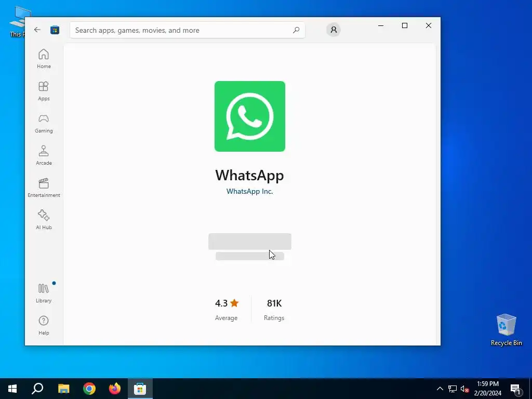Viewport: 532px width, 399px height.
Task: Open the Arcade section
Action: tap(44, 155)
